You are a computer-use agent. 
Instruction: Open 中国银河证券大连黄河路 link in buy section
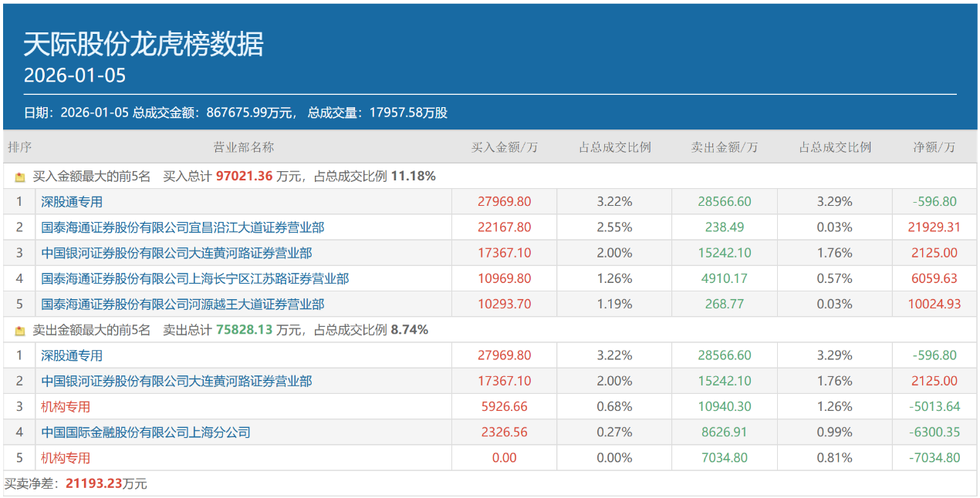pyautogui.click(x=176, y=253)
